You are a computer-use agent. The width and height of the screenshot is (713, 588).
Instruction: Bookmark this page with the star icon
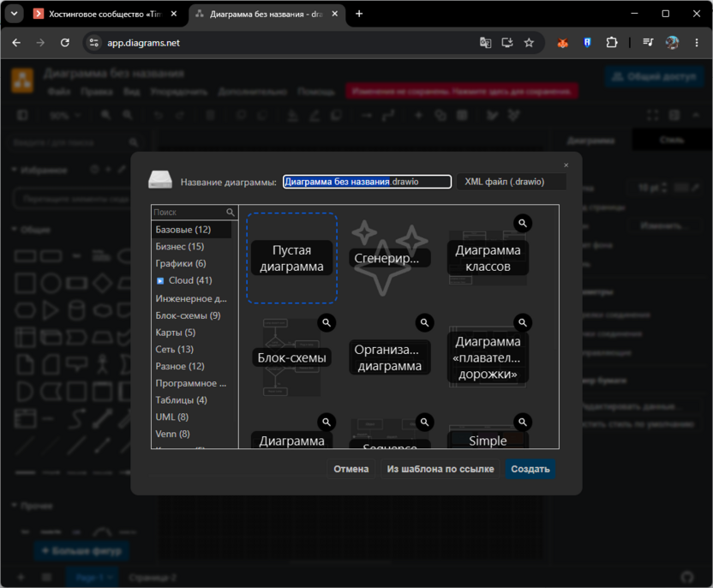(529, 43)
